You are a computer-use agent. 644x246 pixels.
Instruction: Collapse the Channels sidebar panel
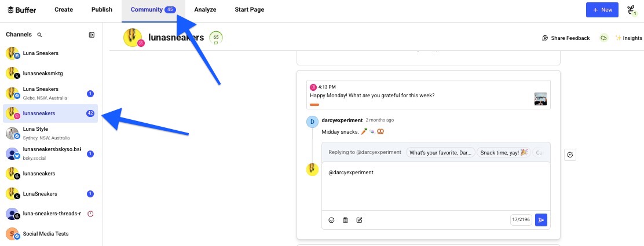[x=92, y=35]
